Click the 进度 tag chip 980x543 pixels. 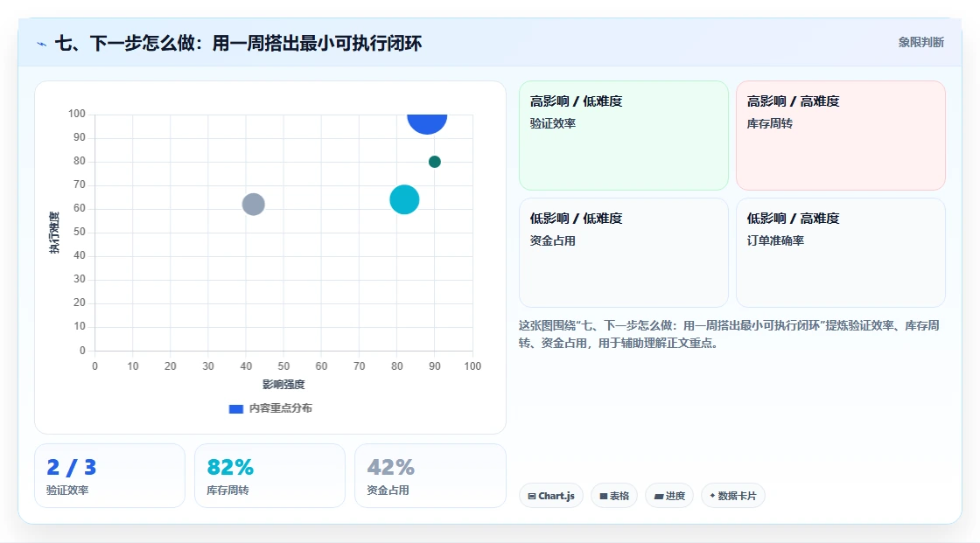(x=668, y=496)
